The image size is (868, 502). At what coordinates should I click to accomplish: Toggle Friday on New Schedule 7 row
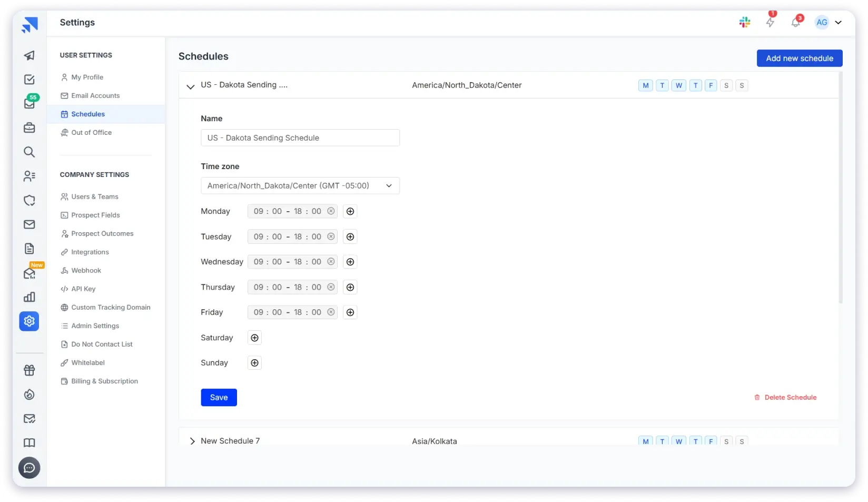tap(711, 441)
